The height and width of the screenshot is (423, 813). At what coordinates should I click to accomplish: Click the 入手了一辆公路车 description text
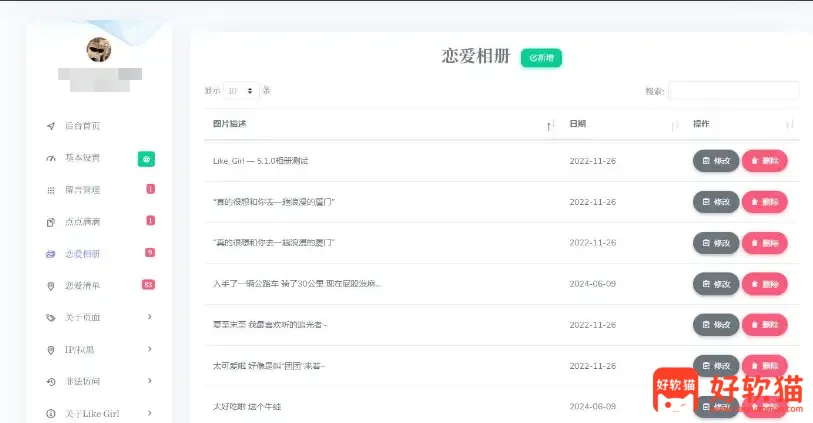297,284
